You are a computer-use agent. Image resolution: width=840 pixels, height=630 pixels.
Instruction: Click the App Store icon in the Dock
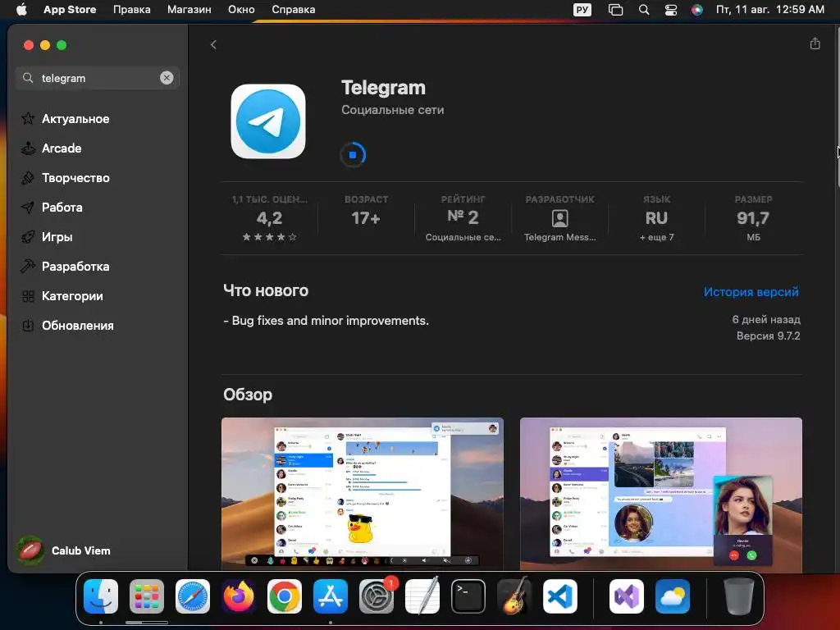pyautogui.click(x=331, y=596)
